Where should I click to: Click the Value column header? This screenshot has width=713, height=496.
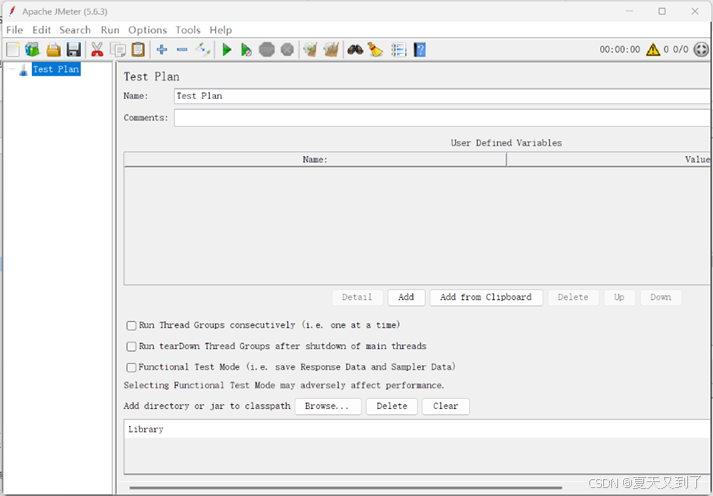(609, 160)
